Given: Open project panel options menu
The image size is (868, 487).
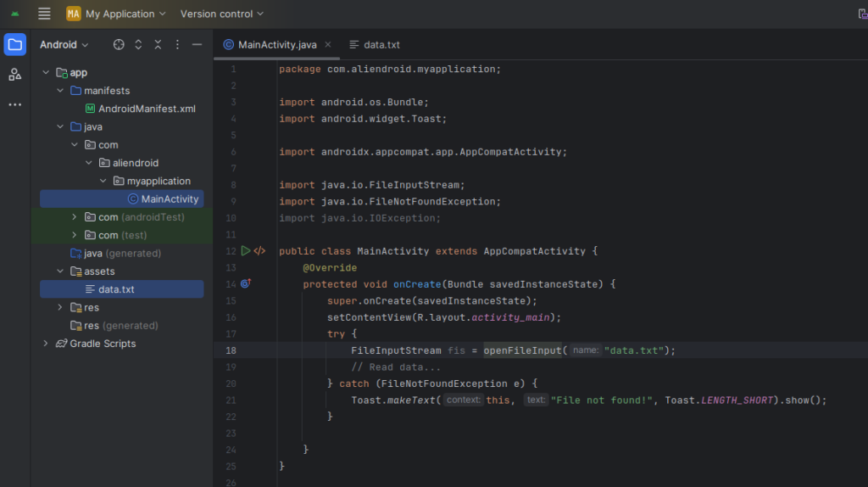Looking at the screenshot, I should [177, 45].
